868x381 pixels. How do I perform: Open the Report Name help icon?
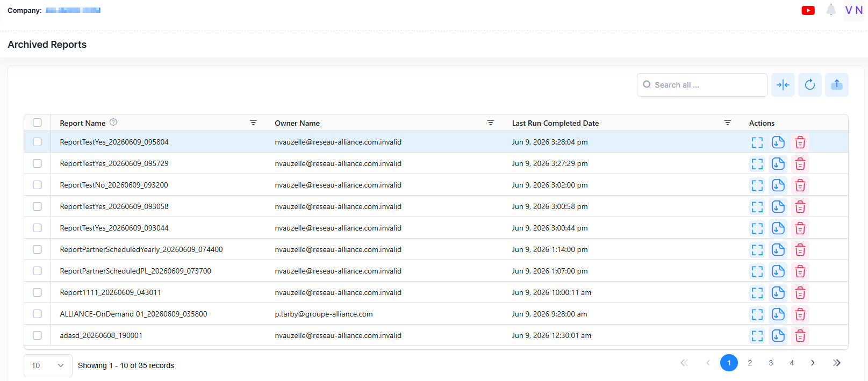(113, 123)
